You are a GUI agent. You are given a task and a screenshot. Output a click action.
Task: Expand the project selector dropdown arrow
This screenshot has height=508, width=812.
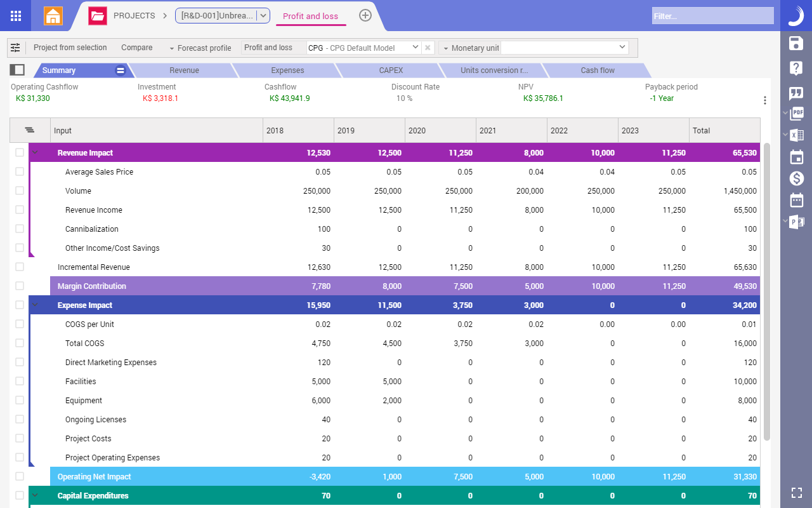[x=263, y=16]
